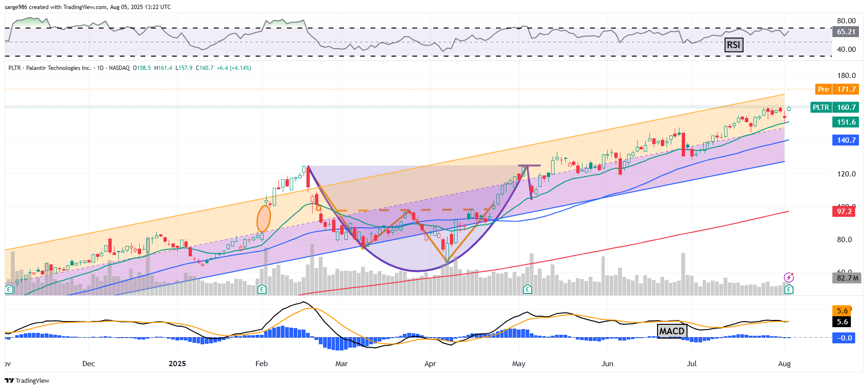Click the RSI text label box
This screenshot has height=389, width=868.
tap(733, 45)
